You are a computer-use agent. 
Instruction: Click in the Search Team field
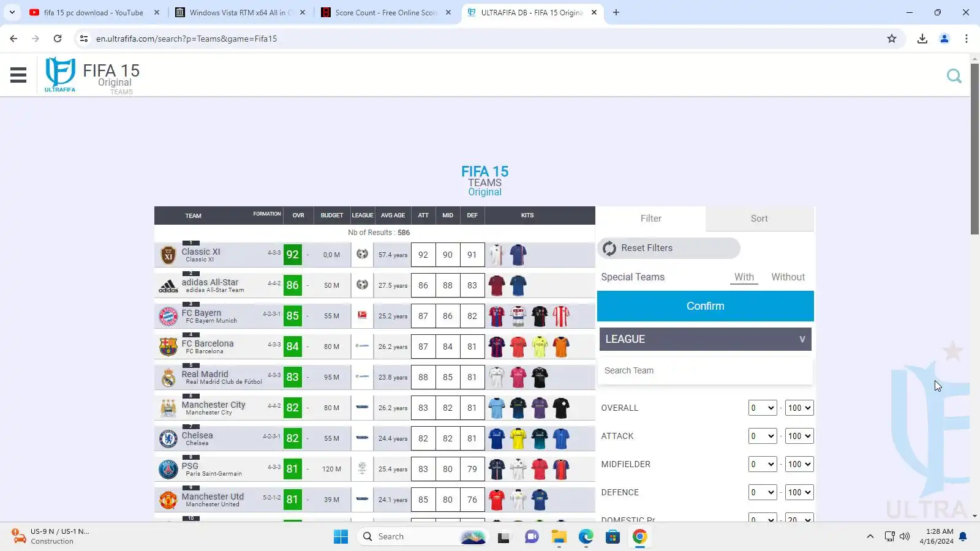(x=705, y=371)
